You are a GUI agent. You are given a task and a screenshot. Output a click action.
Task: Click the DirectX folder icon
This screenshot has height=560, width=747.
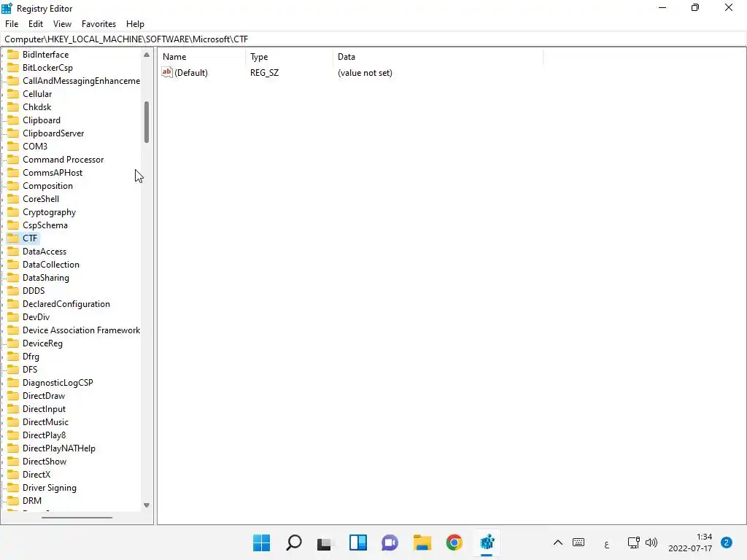pyautogui.click(x=13, y=474)
